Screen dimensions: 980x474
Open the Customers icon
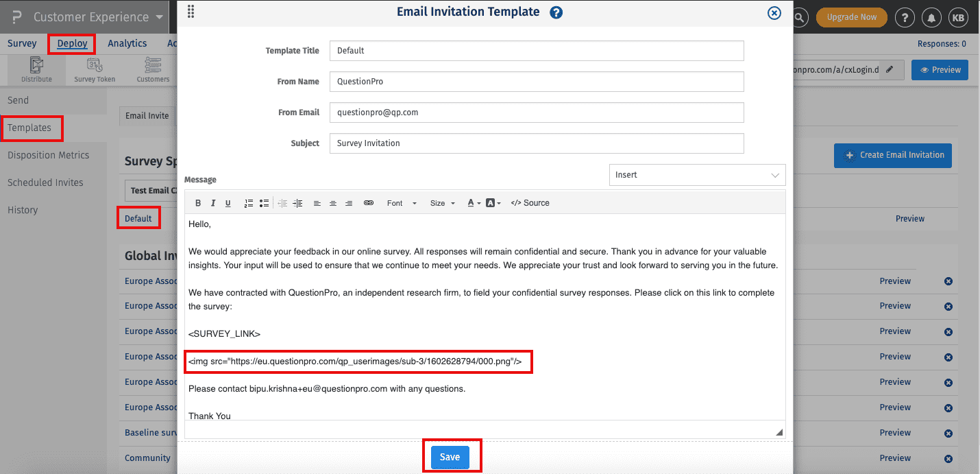click(x=153, y=70)
